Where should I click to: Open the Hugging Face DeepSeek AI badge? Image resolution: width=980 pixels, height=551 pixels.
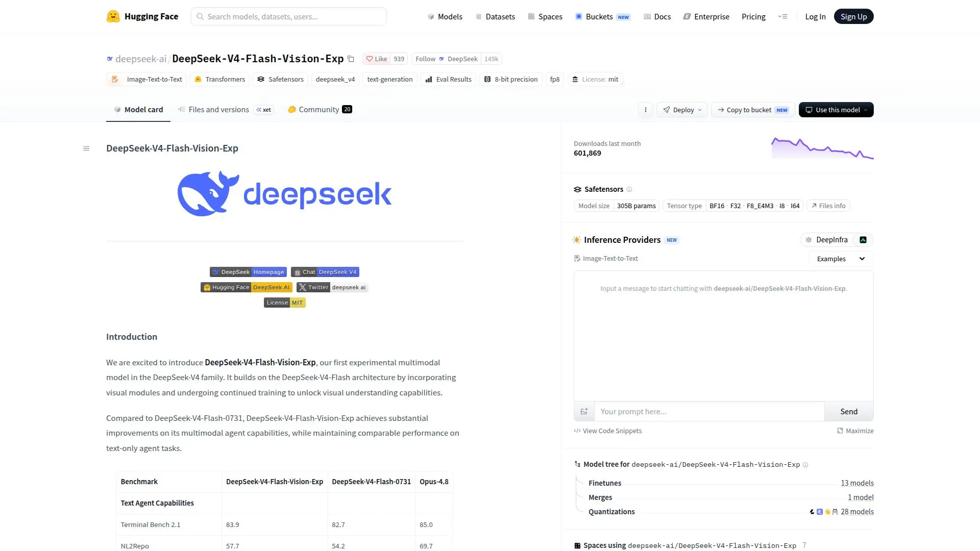click(247, 287)
